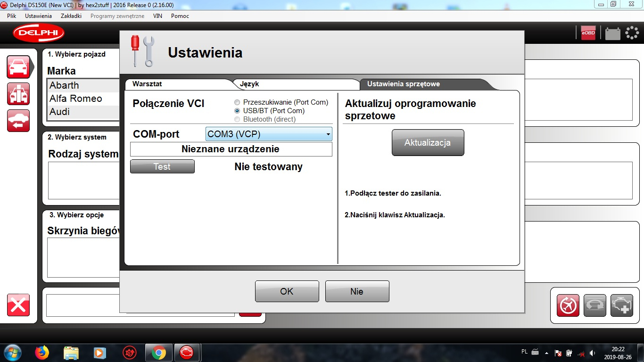Open the Windows Start menu
The image size is (644, 362).
click(x=12, y=353)
